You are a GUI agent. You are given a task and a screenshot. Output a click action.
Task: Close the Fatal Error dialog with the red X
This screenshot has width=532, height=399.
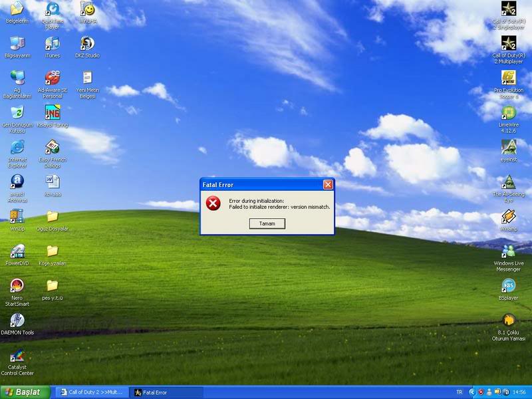328,184
